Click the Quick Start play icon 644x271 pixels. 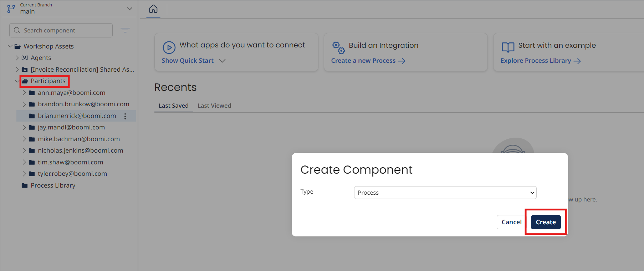(x=169, y=47)
